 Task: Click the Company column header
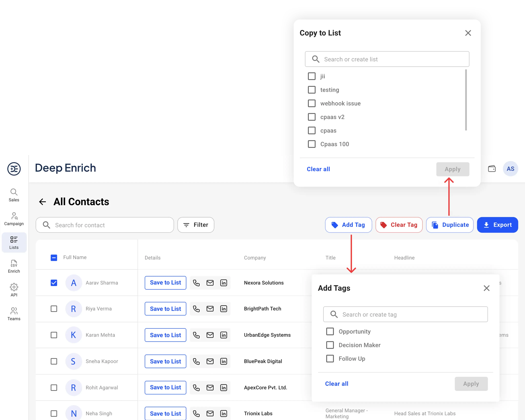(255, 258)
